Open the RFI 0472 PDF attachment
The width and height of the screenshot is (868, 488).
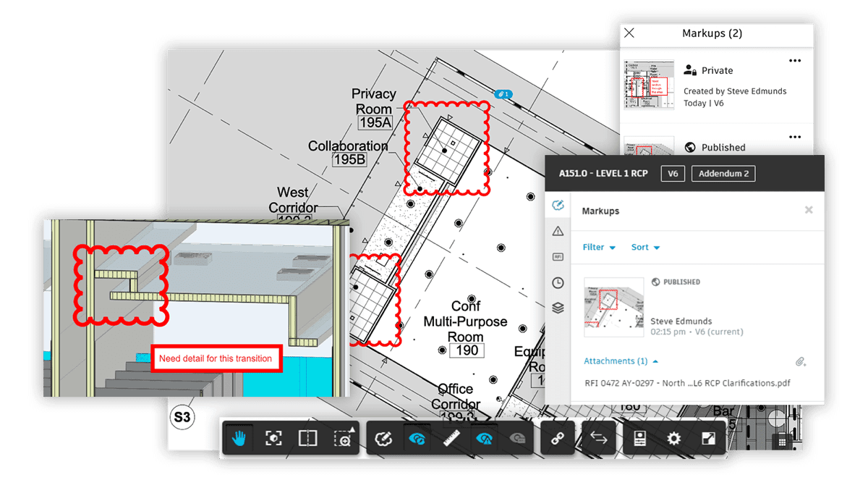tap(687, 383)
